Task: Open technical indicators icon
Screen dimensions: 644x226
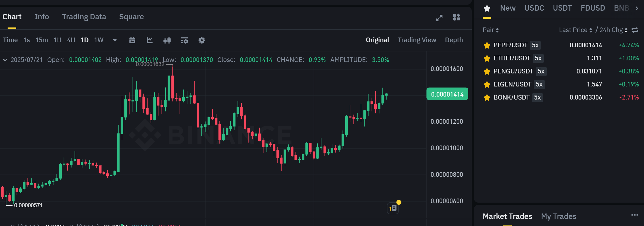Action: [184, 40]
